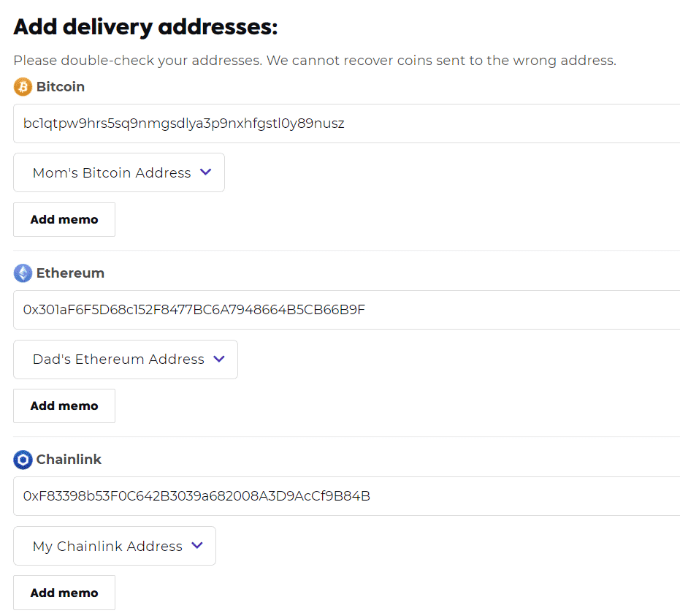Click the chevron beside My Chainlink Address

click(196, 546)
